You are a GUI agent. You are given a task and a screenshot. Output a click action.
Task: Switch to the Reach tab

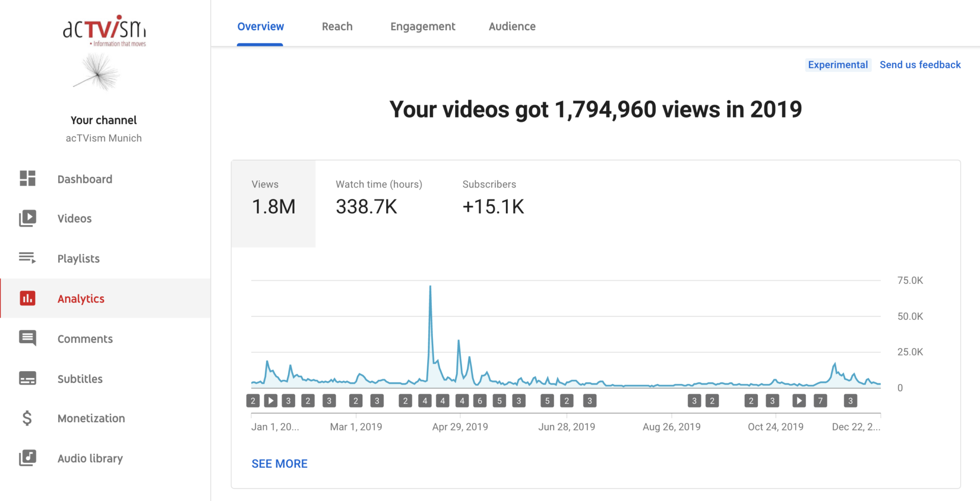(337, 27)
